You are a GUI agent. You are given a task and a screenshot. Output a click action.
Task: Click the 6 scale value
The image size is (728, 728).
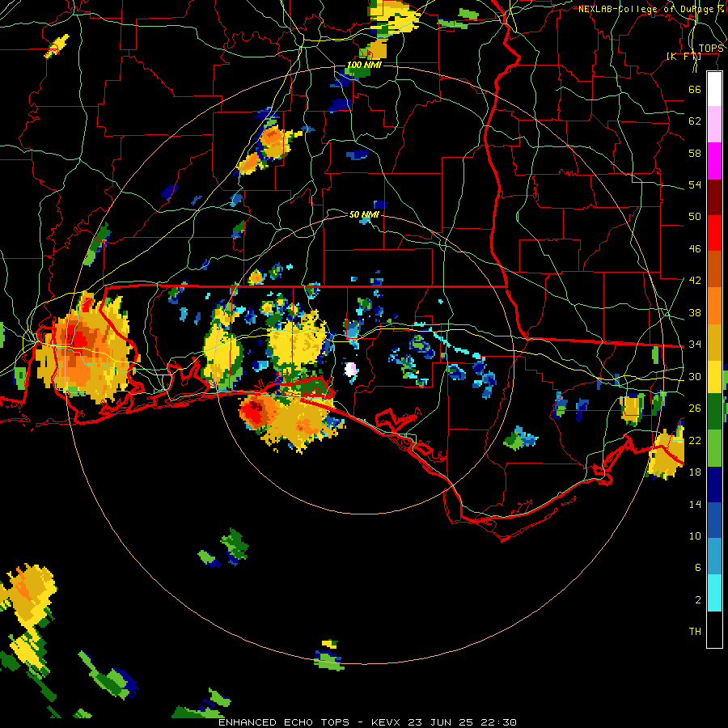(x=698, y=568)
